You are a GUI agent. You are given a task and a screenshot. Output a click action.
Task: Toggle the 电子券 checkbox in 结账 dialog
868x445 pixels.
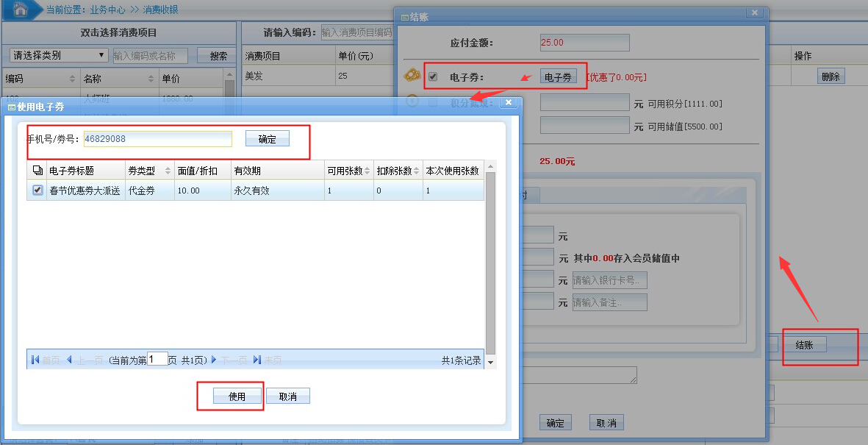coord(433,77)
